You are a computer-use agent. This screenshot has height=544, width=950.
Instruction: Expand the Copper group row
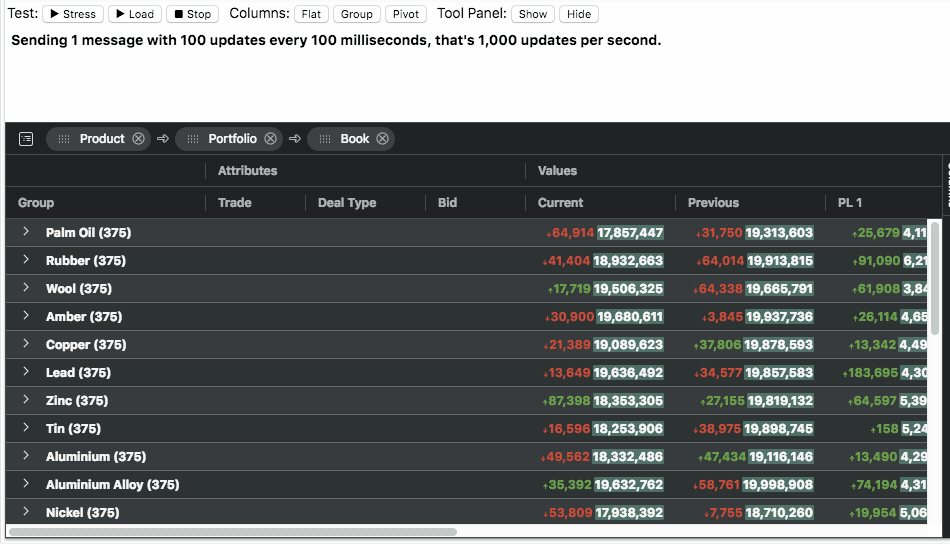26,344
